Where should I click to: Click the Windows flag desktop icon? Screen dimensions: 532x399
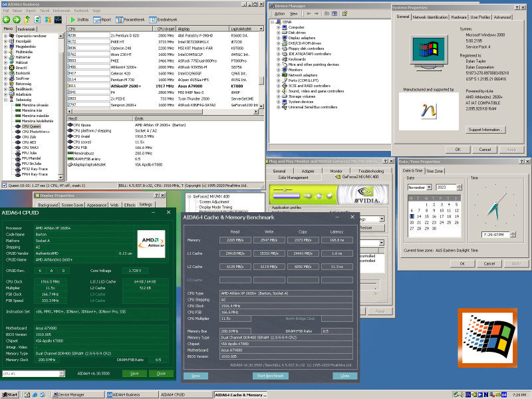[x=486, y=336]
